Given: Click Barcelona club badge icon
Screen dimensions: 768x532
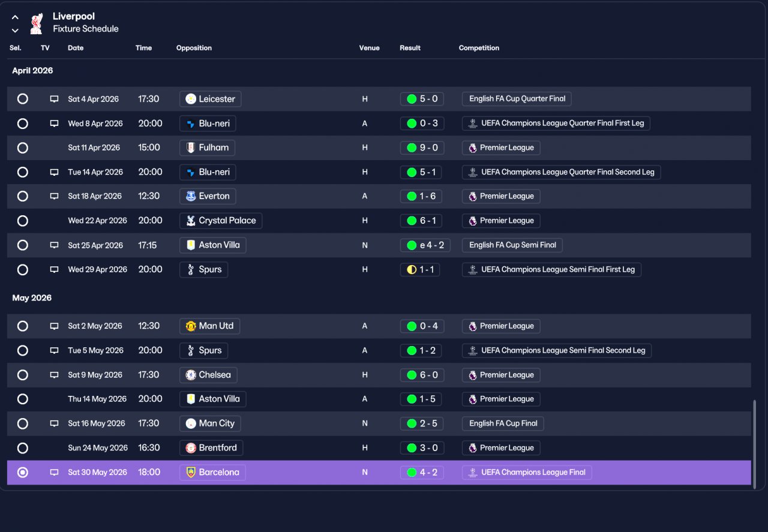Looking at the screenshot, I should point(191,473).
